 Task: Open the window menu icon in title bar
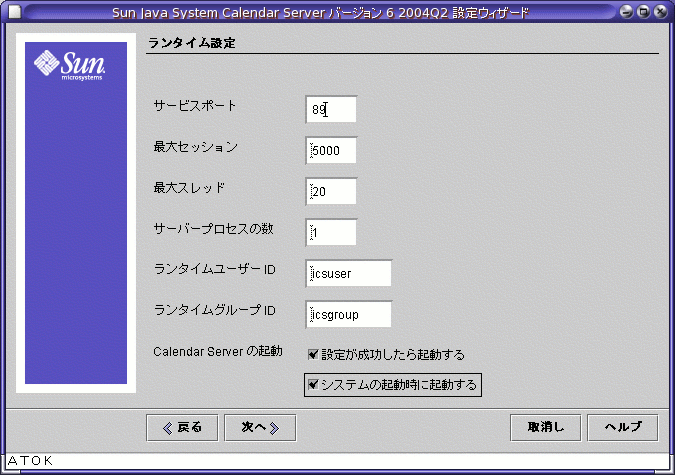point(14,12)
